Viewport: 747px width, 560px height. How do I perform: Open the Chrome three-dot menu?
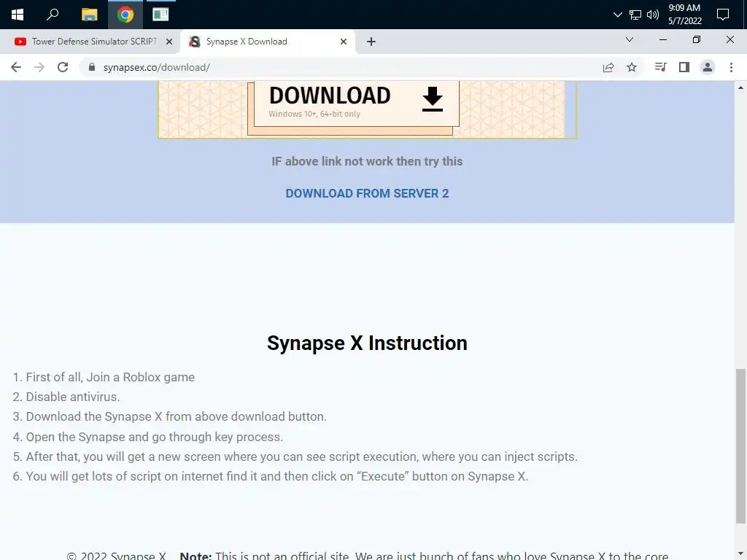click(731, 67)
